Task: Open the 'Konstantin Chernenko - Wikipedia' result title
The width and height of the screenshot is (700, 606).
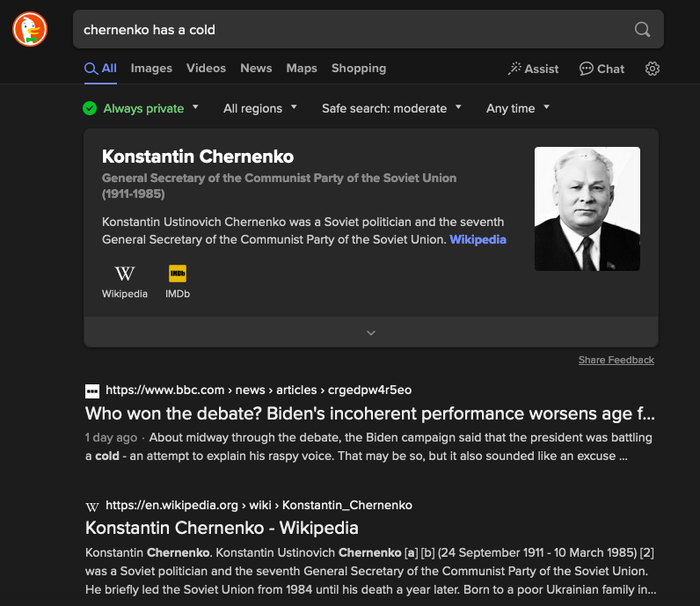Action: coord(222,528)
